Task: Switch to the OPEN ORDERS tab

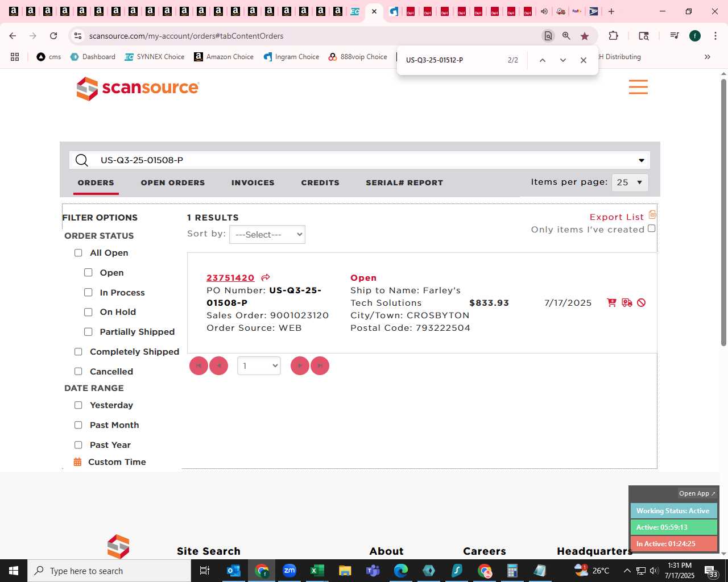Action: 173,182
